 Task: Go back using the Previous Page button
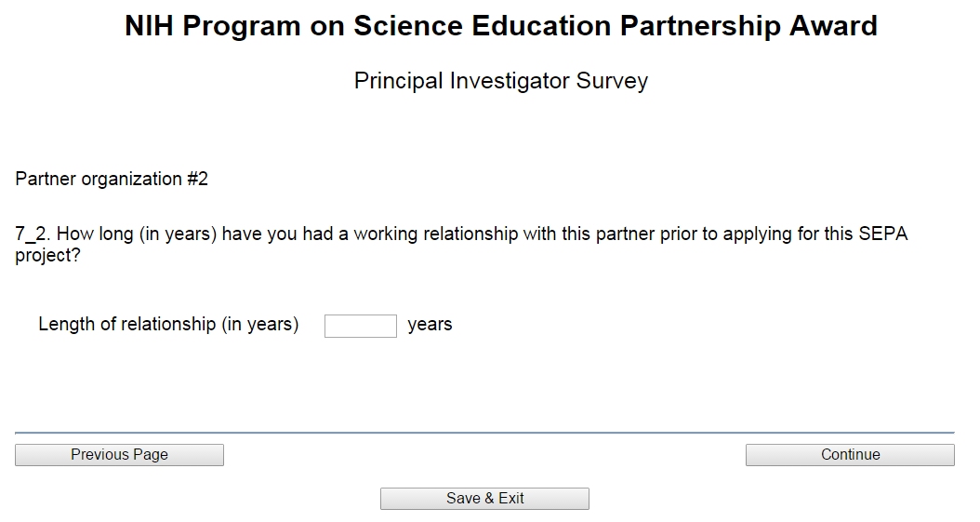coord(119,455)
